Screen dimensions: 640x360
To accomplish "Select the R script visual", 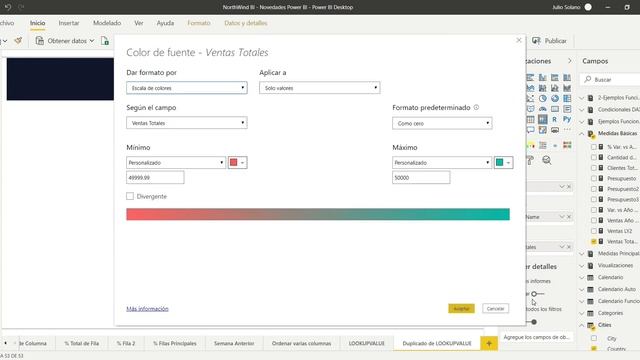I will point(555,120).
